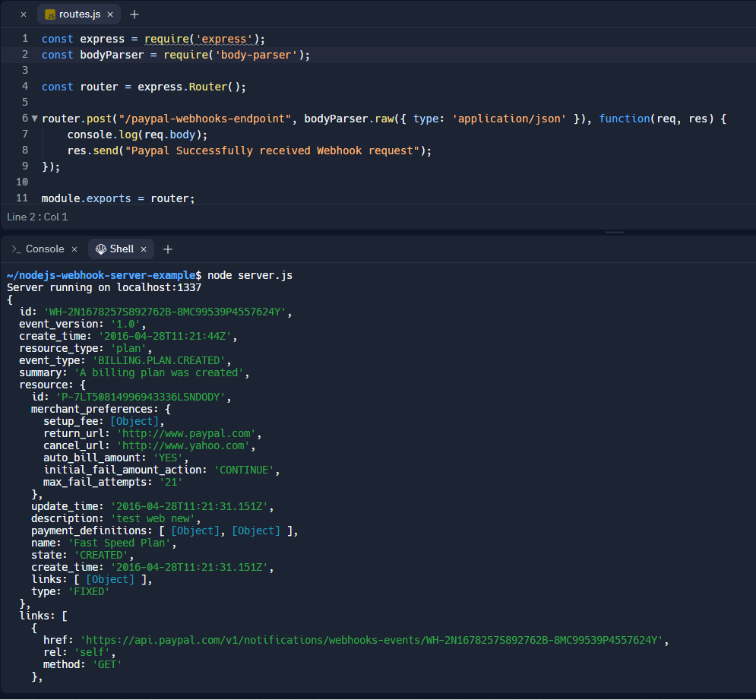Screen dimensions: 756x700
Task: Close the Console tab
Action: [74, 249]
